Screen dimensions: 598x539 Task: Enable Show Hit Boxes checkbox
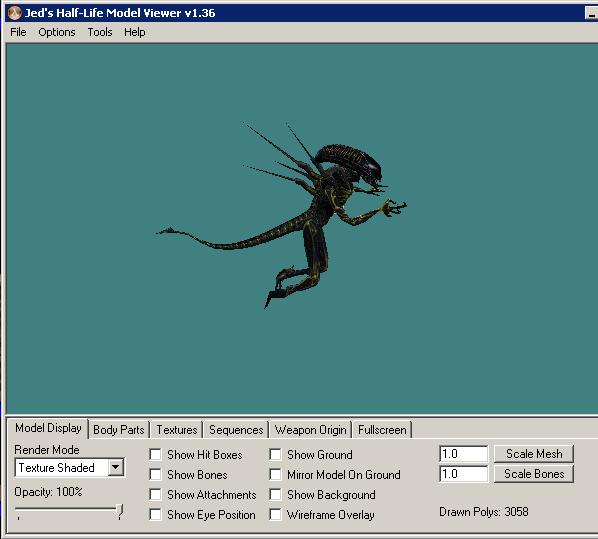point(155,455)
